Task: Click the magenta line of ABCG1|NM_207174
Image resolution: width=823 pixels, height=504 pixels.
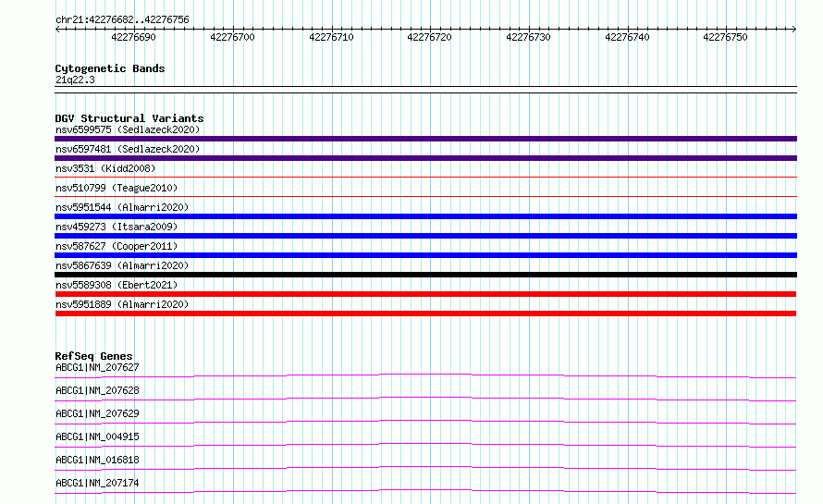Action: [x=425, y=491]
